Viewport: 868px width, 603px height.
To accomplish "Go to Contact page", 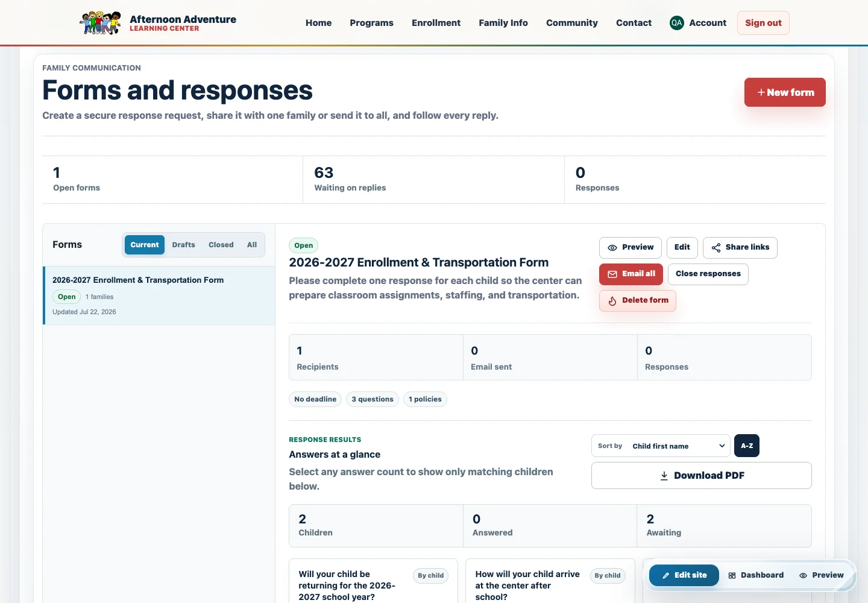I will [x=634, y=23].
